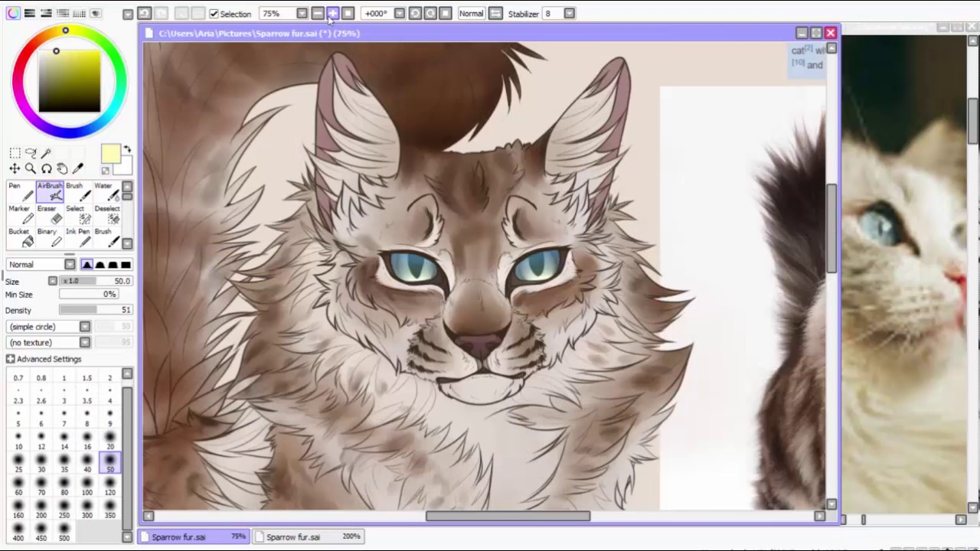Open the rotation angle +000° dropdown
Screen dimensions: 980x551
coord(399,13)
